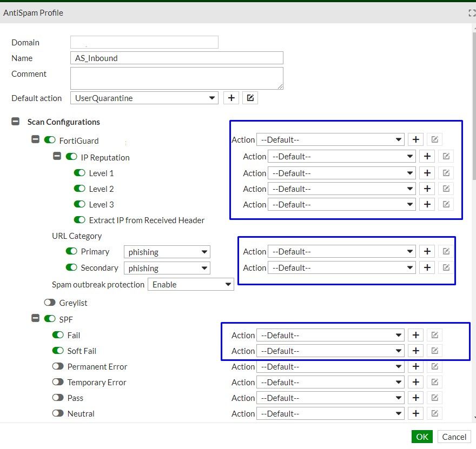Disable the FortiGuard toggle
The width and height of the screenshot is (476, 449).
[x=50, y=140]
